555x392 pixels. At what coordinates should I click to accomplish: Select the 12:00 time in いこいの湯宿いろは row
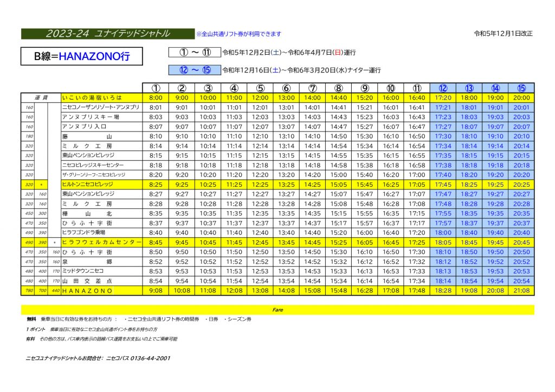pyautogui.click(x=260, y=97)
